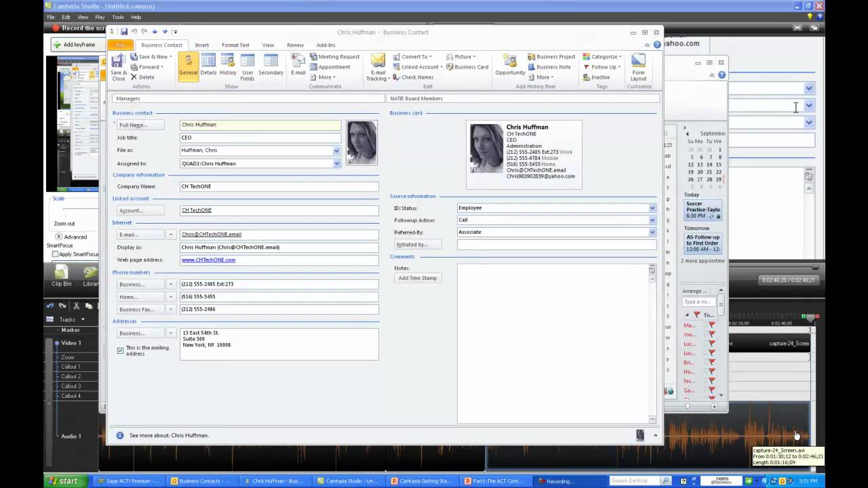Screen dimensions: 868x488
Task: Open the Referred-By dropdown
Action: coord(652,232)
